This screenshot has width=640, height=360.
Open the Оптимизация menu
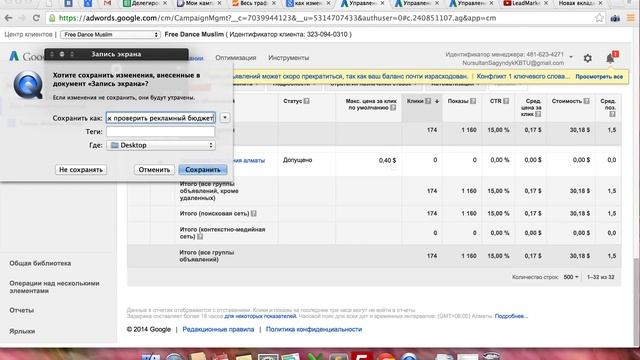(236, 58)
